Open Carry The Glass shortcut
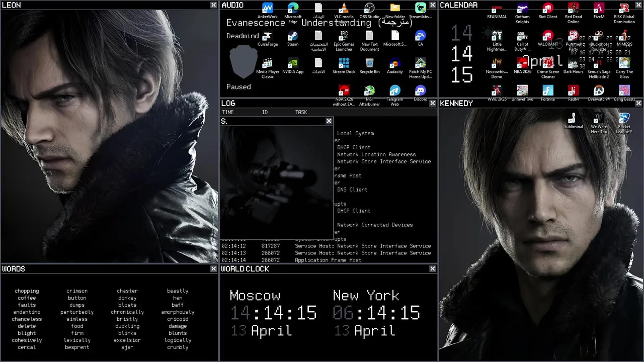Image resolution: width=644 pixels, height=362 pixels. [624, 68]
